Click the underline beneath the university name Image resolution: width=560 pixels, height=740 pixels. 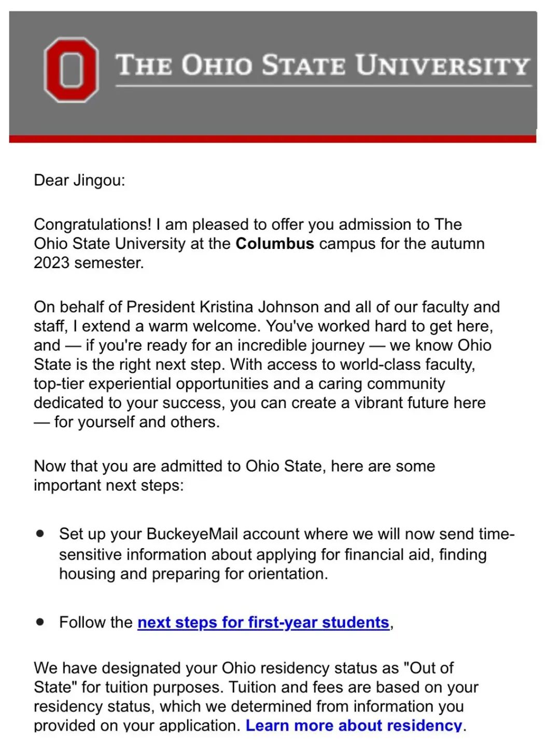[324, 86]
